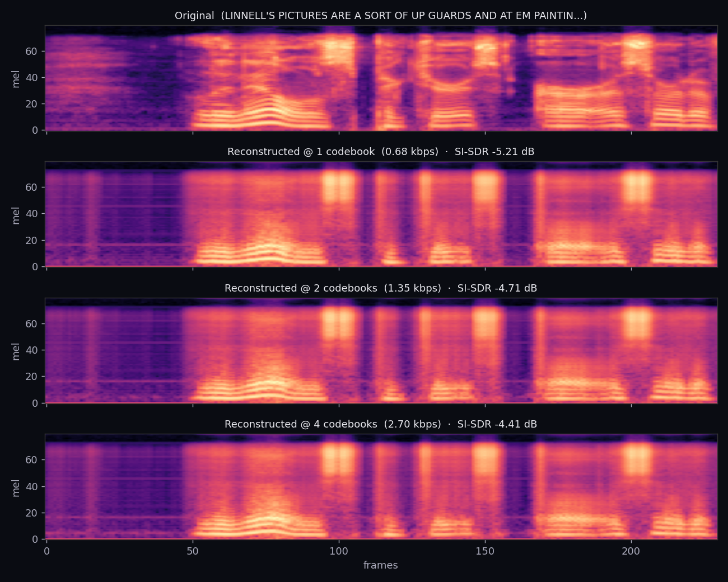
Task: Click y tick '60' on the 1 codebook plot
Action: 32,187
